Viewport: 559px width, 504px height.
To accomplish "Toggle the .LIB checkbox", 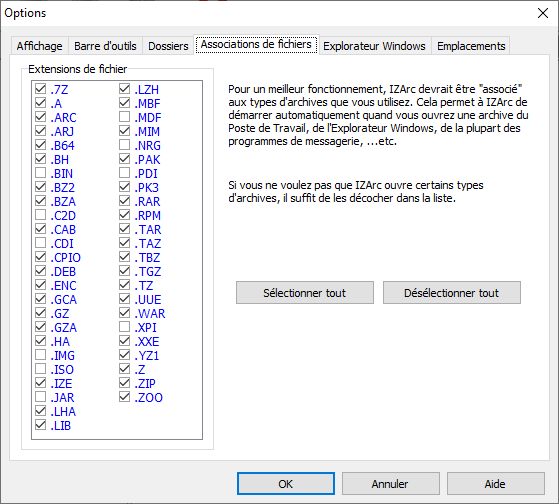I will 41,425.
